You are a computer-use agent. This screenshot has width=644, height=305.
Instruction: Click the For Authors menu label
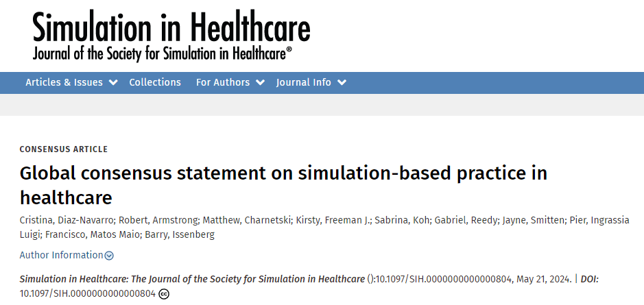tap(223, 82)
